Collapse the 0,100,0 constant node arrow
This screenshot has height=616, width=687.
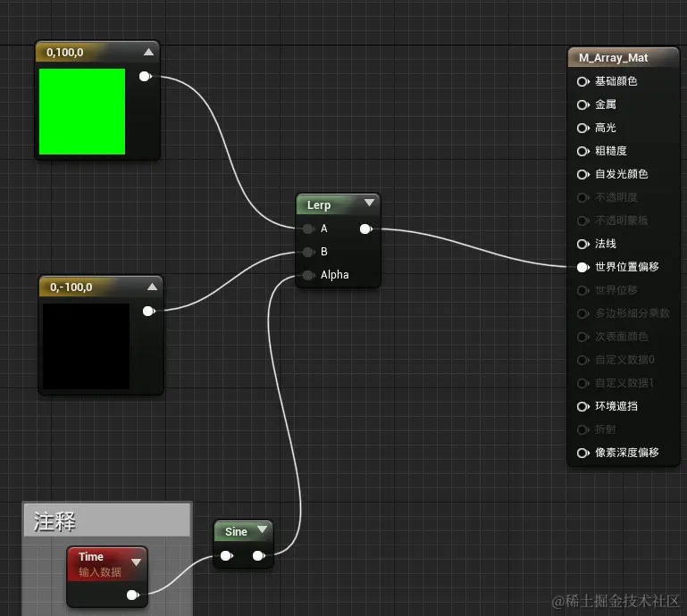[148, 52]
